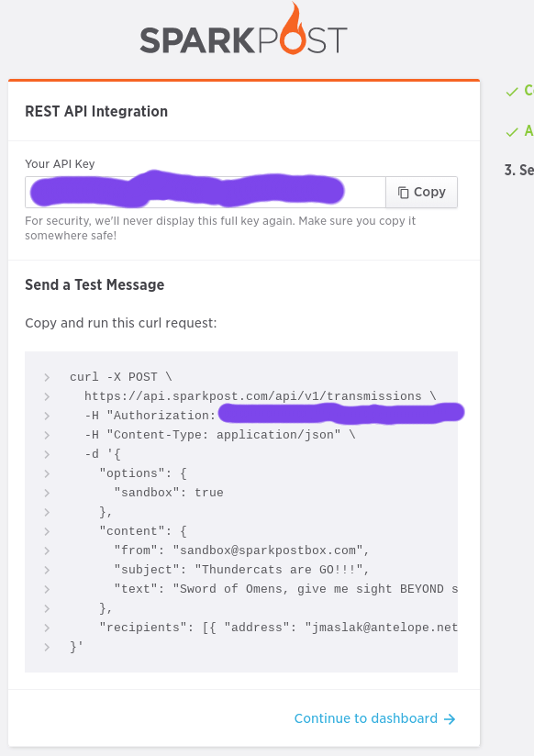Follow the Continue to dashboard link
The height and width of the screenshot is (756, 534).
click(365, 719)
